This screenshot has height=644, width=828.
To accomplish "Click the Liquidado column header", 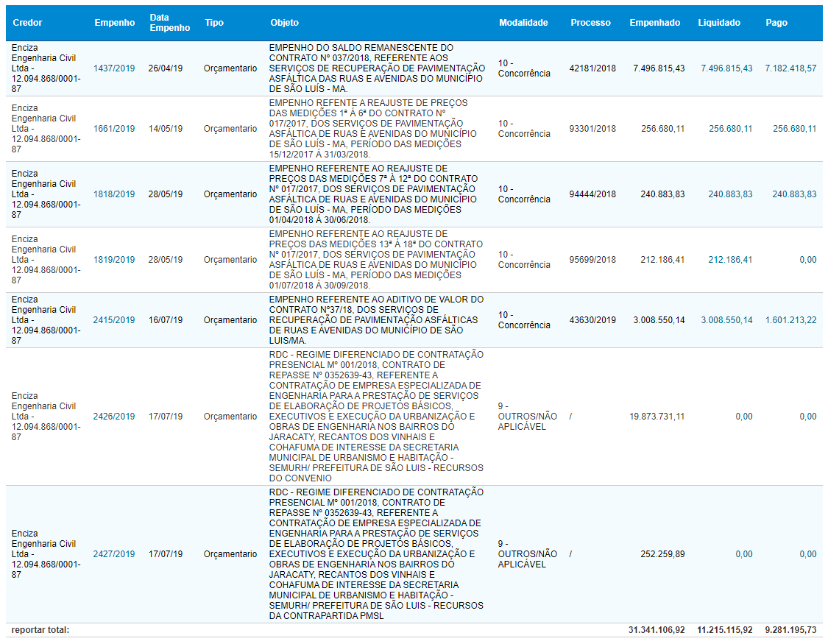I will click(x=719, y=23).
